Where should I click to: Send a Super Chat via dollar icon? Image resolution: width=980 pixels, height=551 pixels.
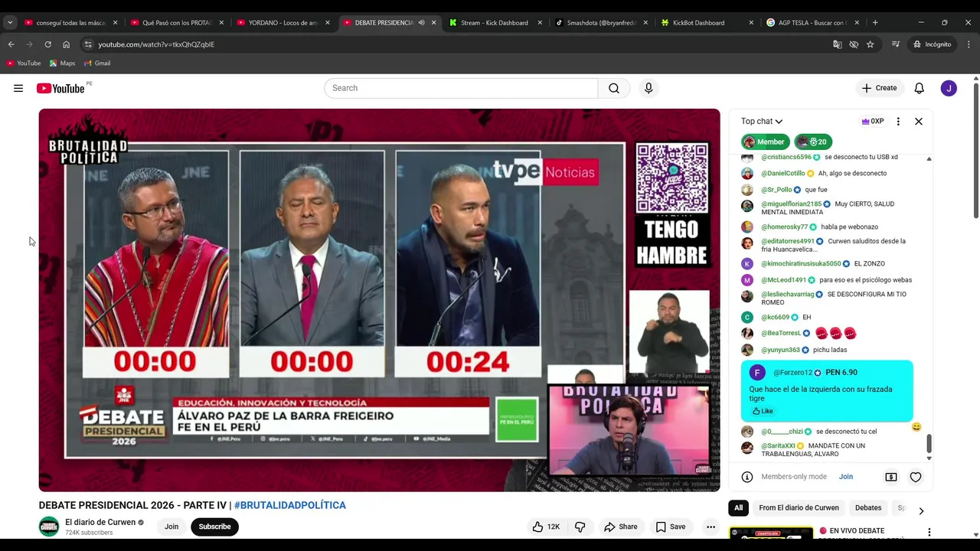coord(891,477)
